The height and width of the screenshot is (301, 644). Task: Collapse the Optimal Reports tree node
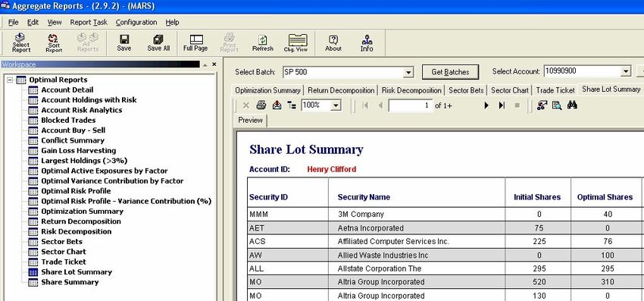click(10, 80)
